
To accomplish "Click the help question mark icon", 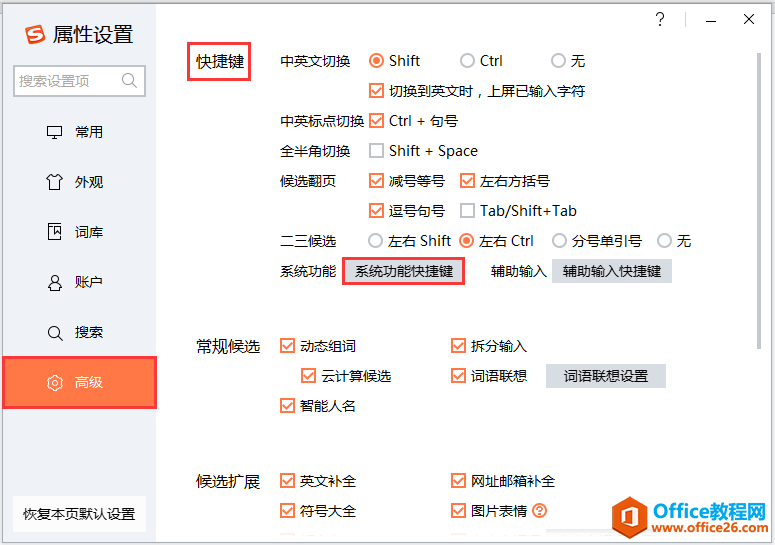I will click(x=660, y=19).
